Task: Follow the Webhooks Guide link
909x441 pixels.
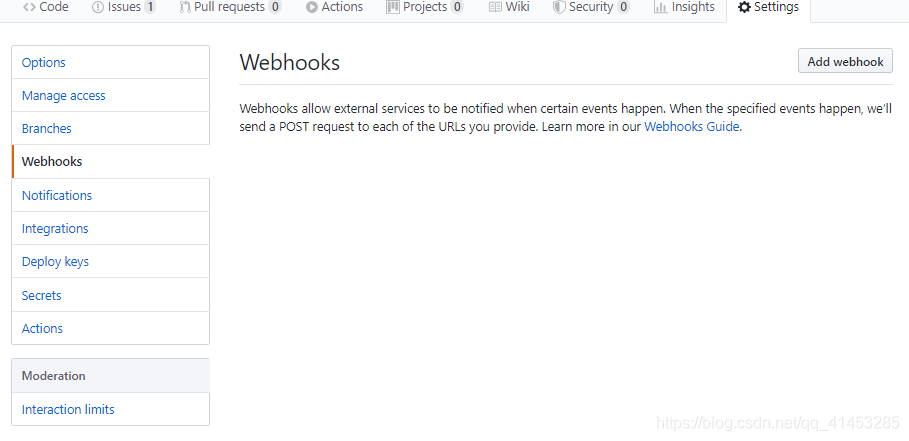Action: [x=692, y=127]
